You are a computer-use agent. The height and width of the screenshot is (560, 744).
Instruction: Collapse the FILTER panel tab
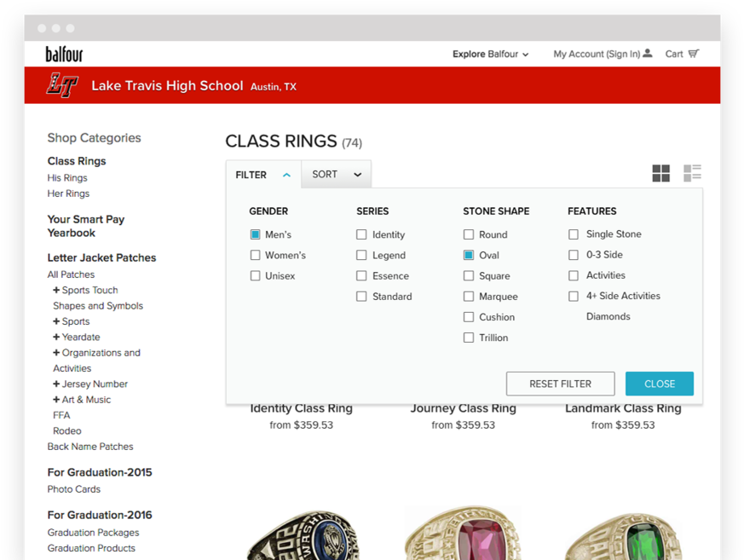point(263,175)
